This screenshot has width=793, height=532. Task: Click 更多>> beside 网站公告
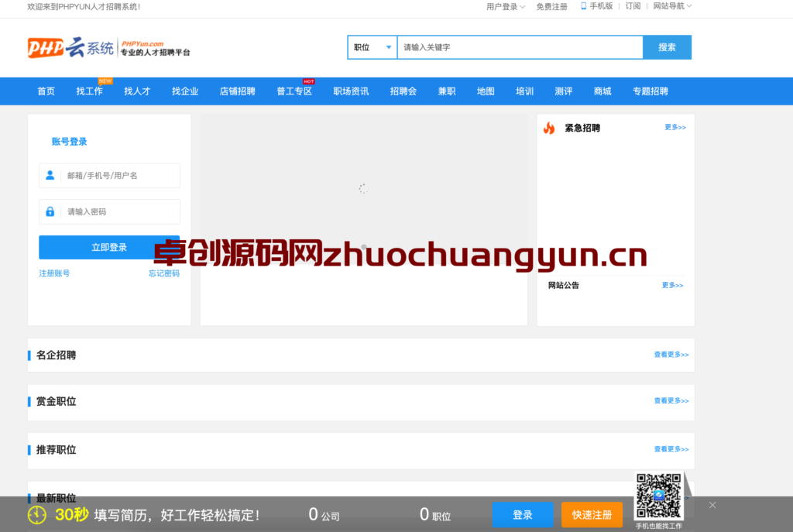(x=673, y=285)
